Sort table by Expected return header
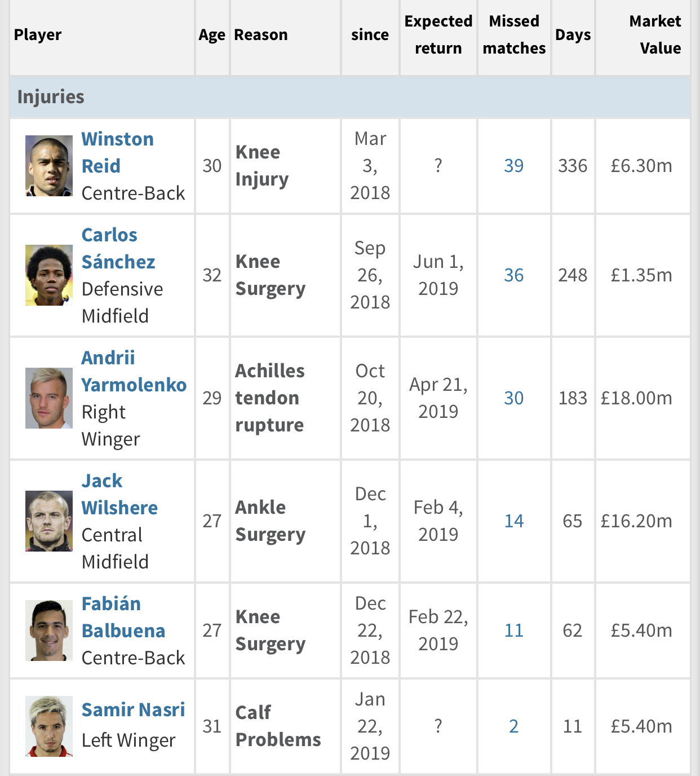The width and height of the screenshot is (700, 776). (438, 34)
